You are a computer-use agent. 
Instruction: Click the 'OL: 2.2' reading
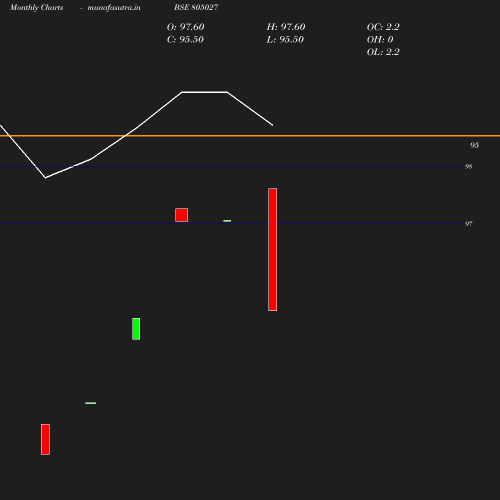pyautogui.click(x=383, y=52)
